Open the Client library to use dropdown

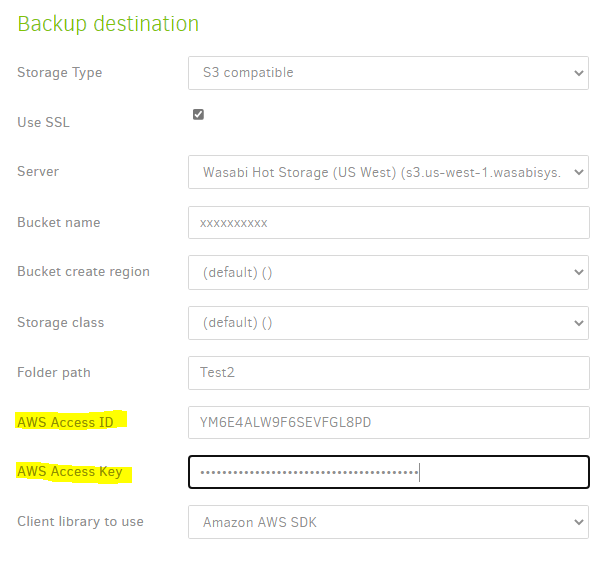tap(388, 522)
